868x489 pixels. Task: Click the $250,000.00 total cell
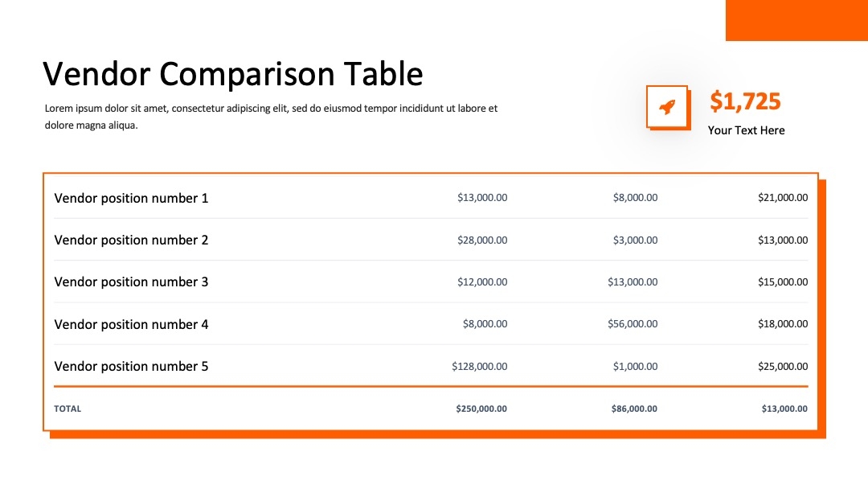[481, 409]
